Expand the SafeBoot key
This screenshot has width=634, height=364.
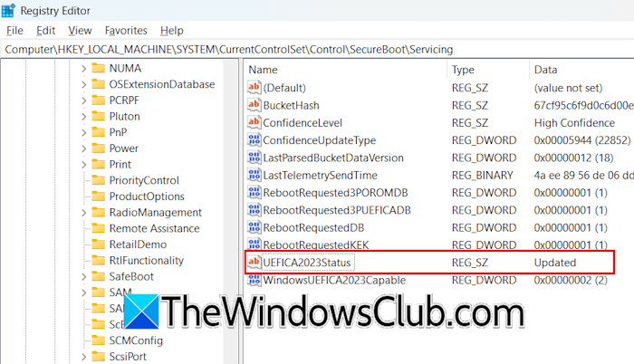(83, 277)
